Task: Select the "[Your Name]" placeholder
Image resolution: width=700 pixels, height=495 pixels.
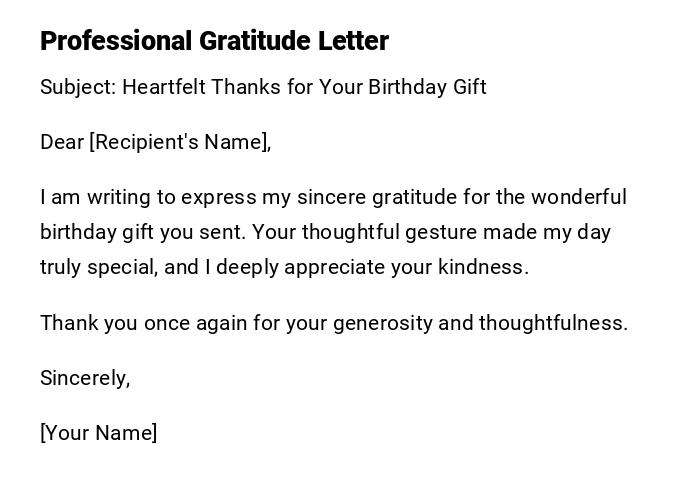Action: (98, 433)
